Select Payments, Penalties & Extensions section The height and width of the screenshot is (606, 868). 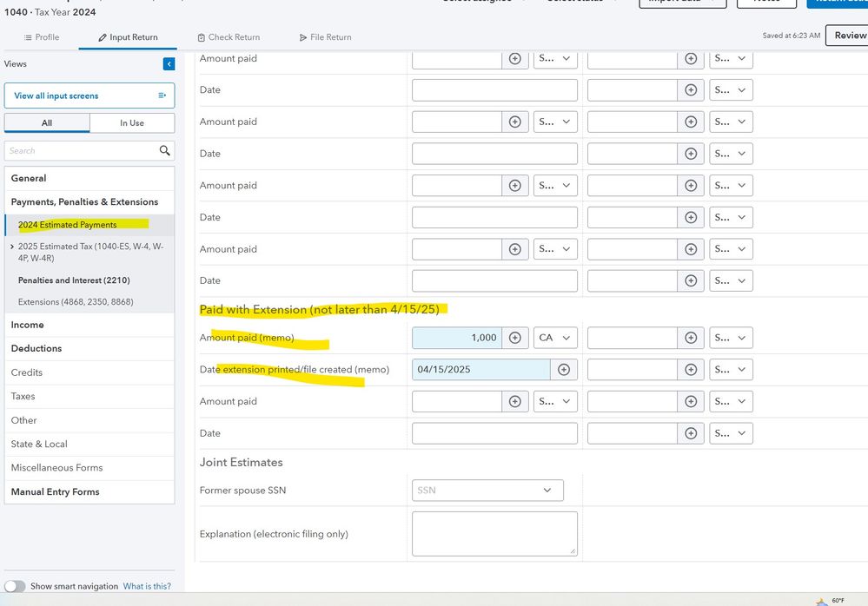tap(89, 201)
